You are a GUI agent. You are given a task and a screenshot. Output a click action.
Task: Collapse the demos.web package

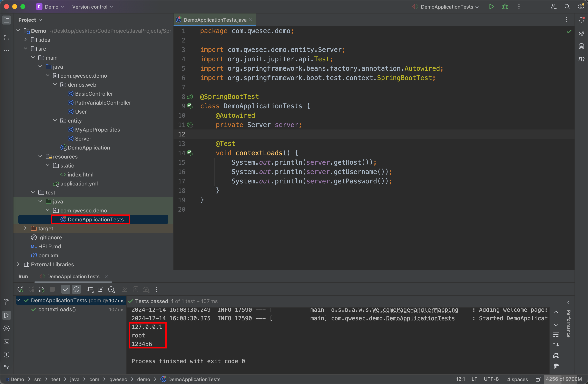coord(55,85)
